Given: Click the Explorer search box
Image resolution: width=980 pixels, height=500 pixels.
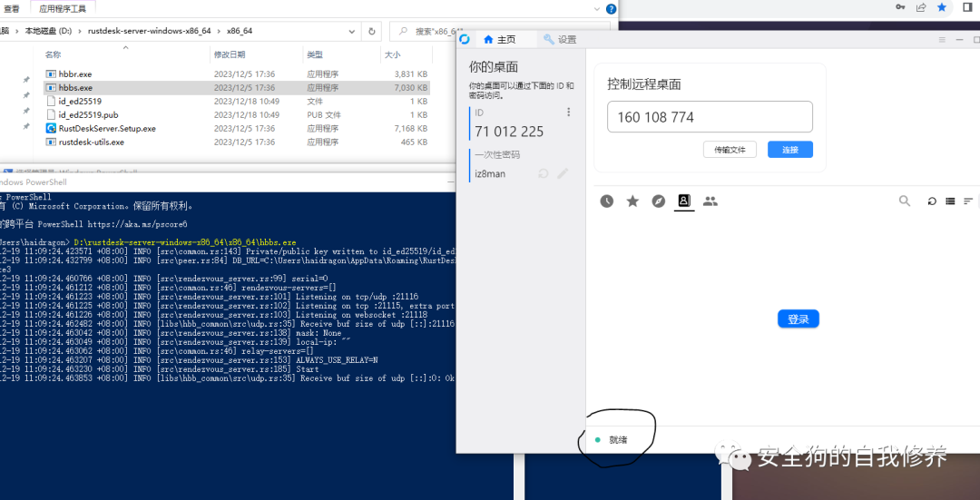Looking at the screenshot, I should click(x=500, y=31).
